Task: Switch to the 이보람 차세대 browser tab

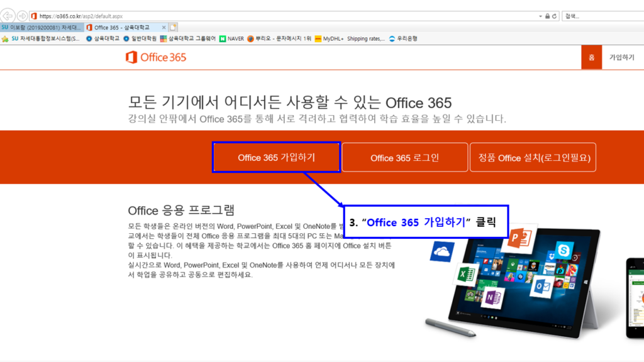Action: (x=42, y=28)
